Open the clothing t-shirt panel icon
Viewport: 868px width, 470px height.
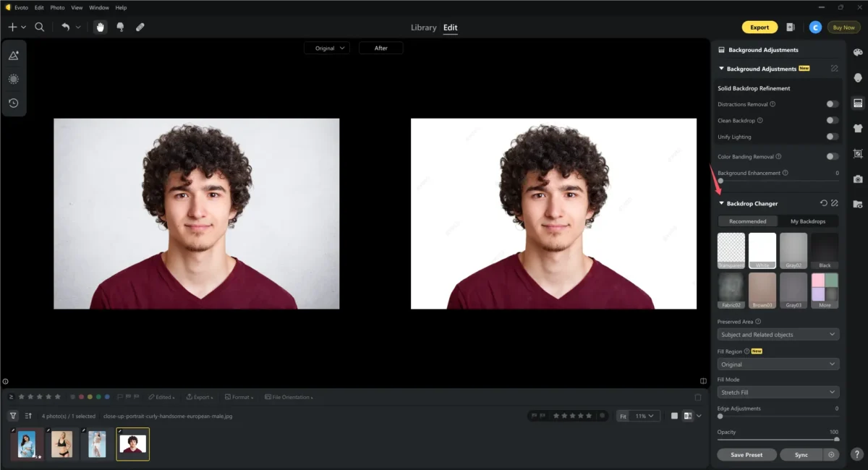(x=858, y=128)
